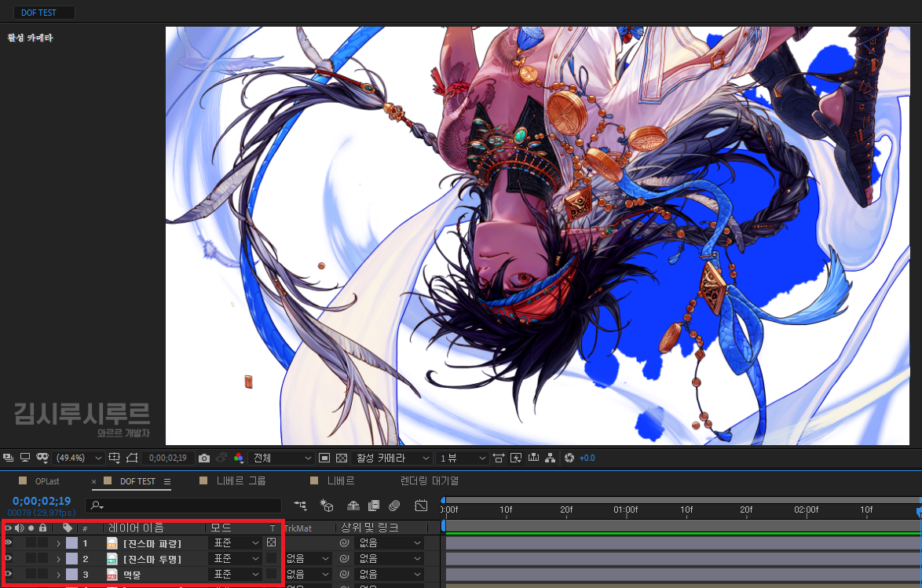
Task: Click the 01:00f mark on time ruler
Action: tap(626, 509)
